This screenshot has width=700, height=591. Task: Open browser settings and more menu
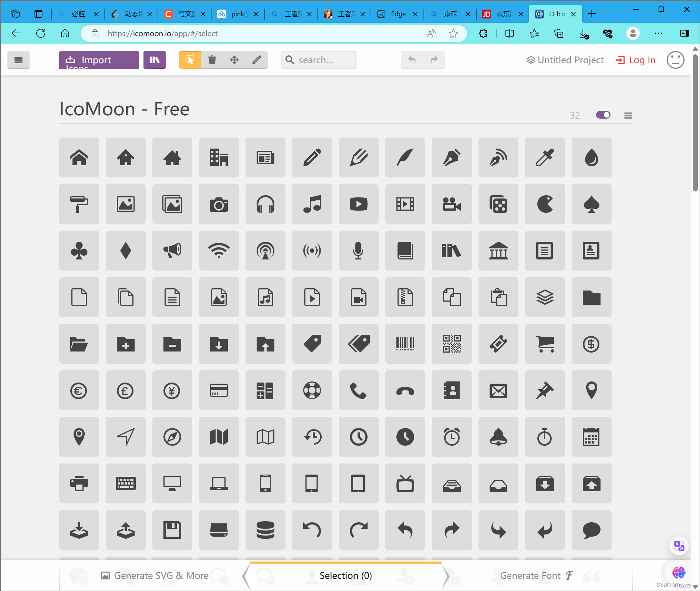[x=658, y=34]
